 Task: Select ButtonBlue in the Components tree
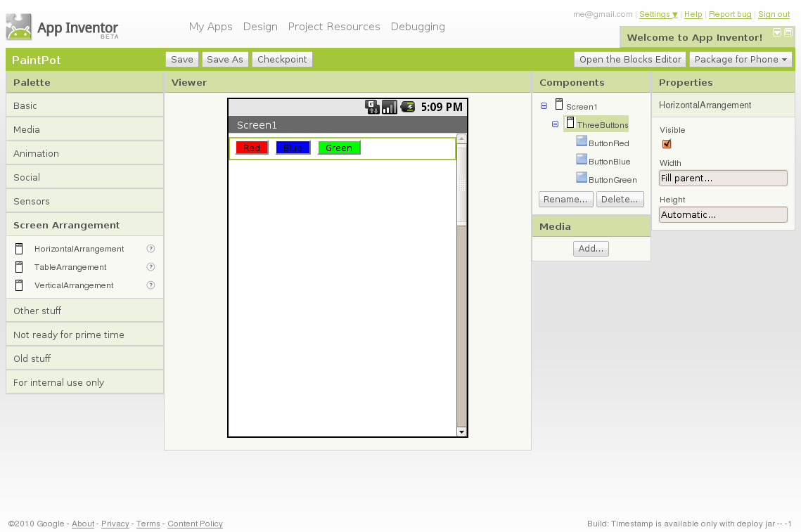coord(610,162)
